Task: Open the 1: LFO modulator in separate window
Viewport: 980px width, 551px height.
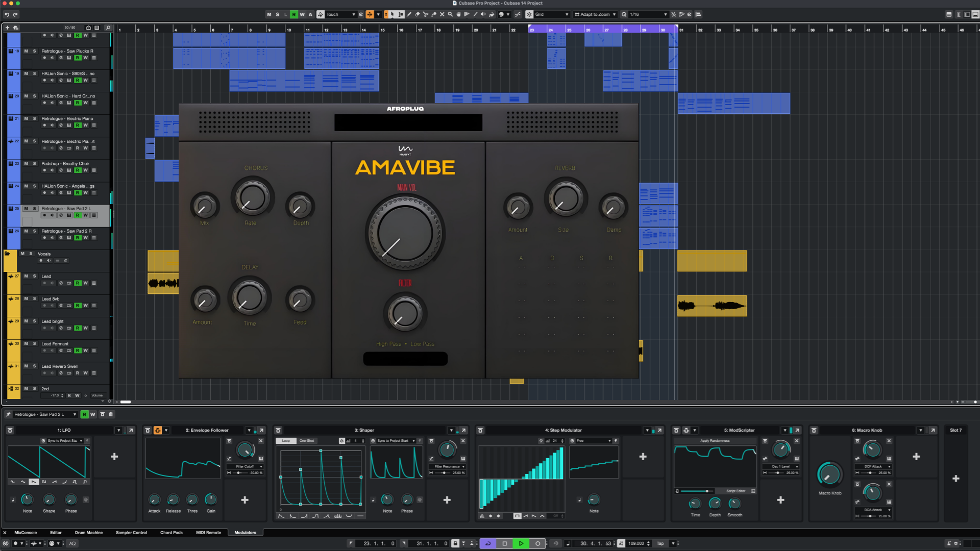Action: tap(131, 430)
